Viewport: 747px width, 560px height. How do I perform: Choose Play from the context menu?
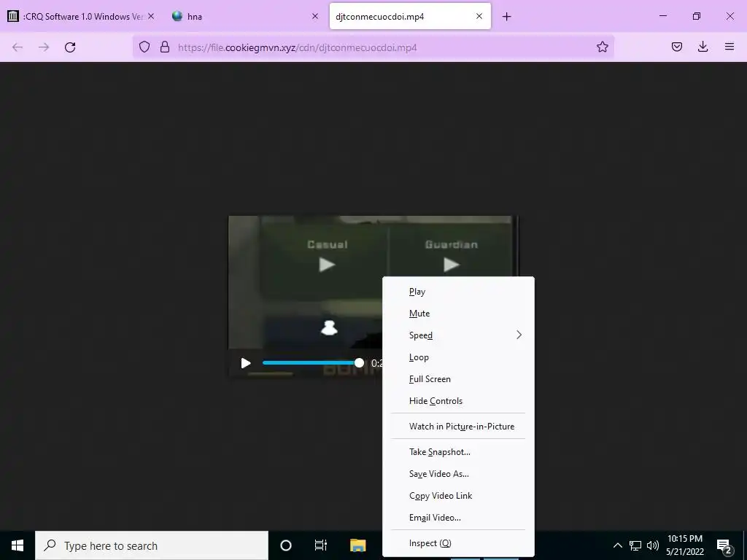(x=458, y=292)
